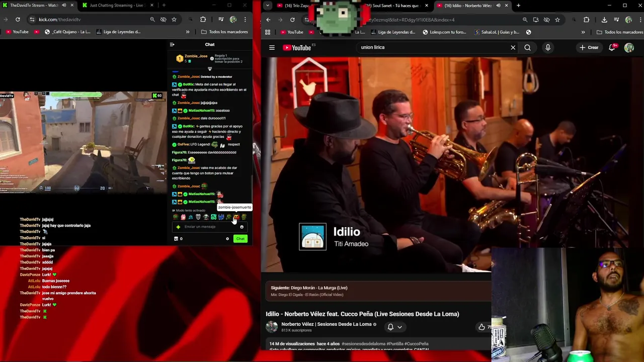Clear the YouTube search text

[x=513, y=48]
